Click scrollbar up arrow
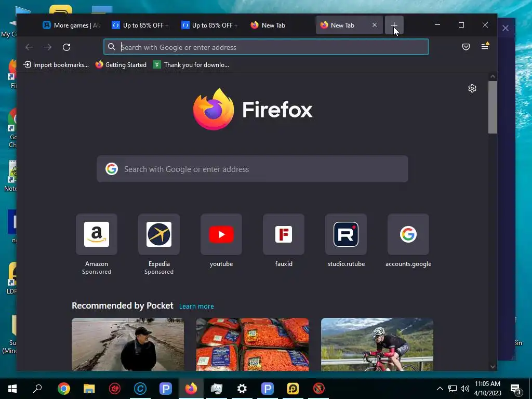Viewport: 532px width, 399px height. click(493, 77)
